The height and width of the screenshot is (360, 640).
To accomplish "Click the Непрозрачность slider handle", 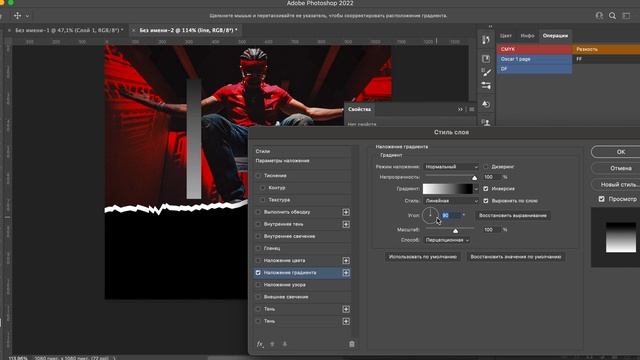I will [x=474, y=178].
